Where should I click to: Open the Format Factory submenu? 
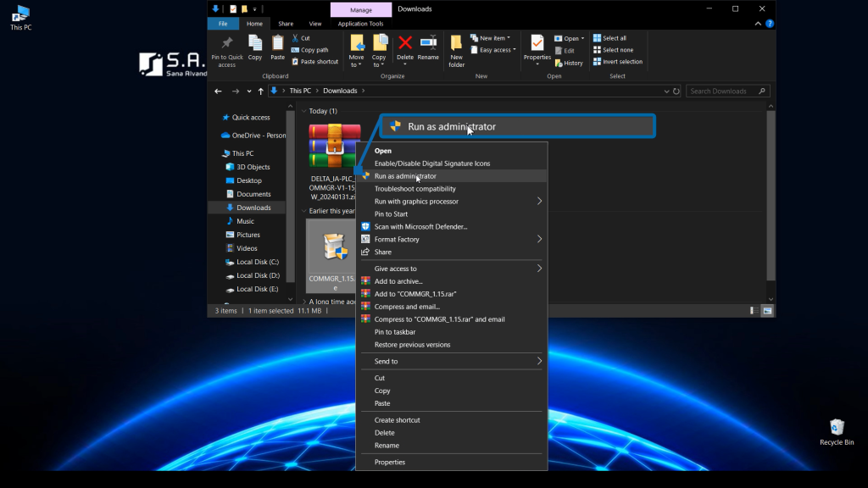coord(452,240)
